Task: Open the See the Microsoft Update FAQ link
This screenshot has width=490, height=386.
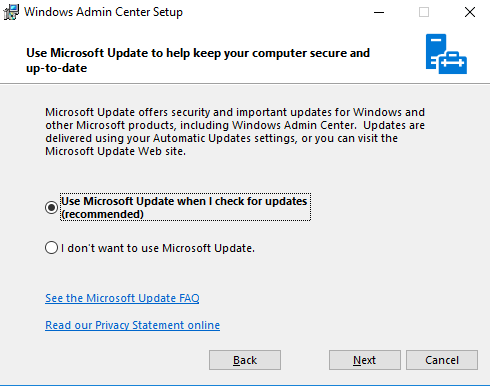Action: coord(122,298)
